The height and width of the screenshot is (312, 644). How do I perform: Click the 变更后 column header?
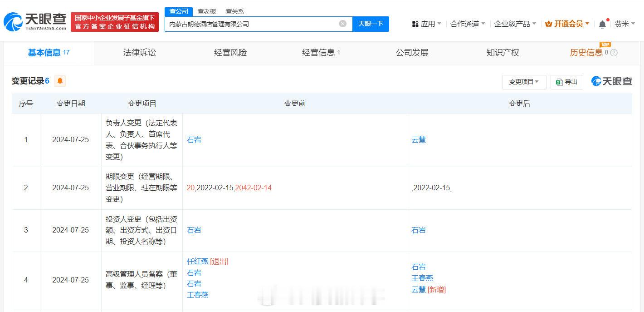pyautogui.click(x=519, y=104)
